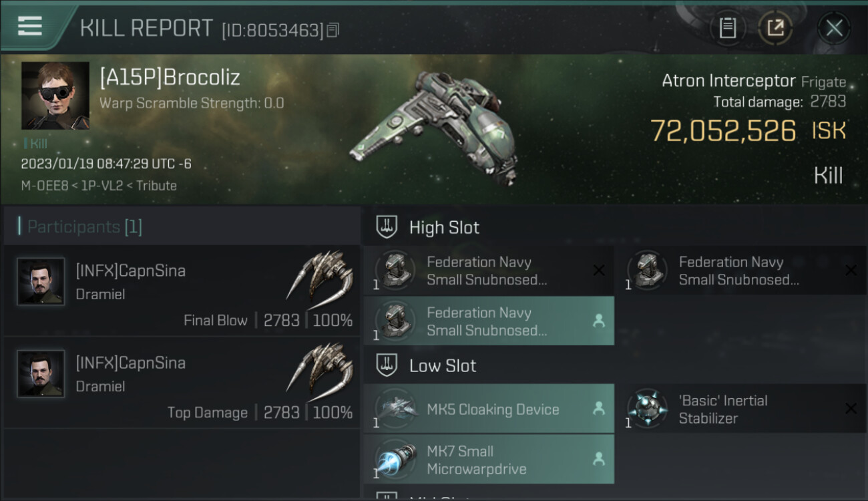868x501 pixels.
Task: Click the Low Slot section header
Action: [443, 366]
